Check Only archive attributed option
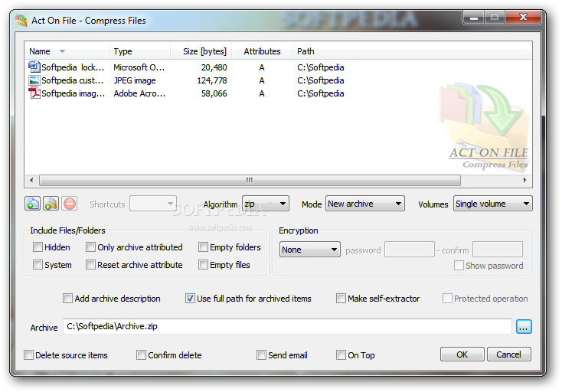Screen dimensions: 562x392 (90, 247)
